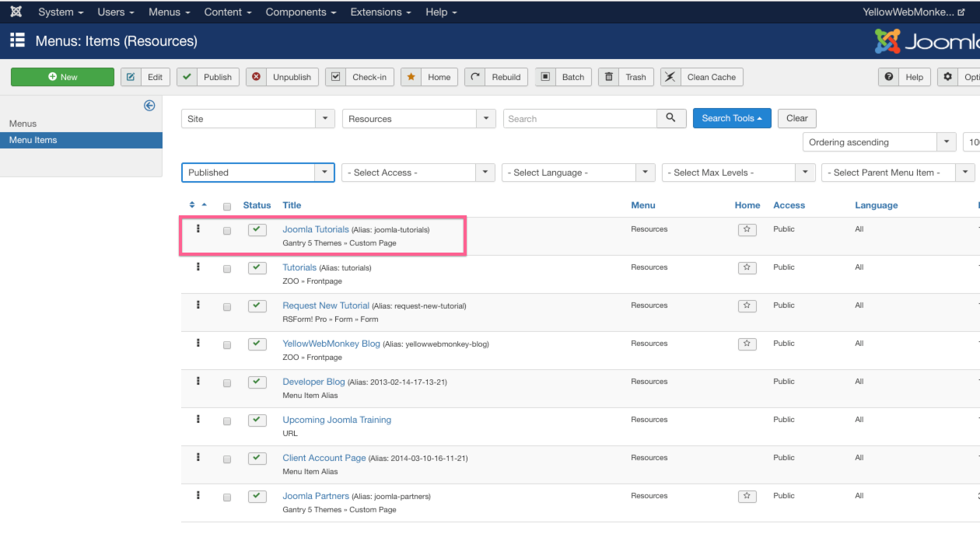
Task: Open YellowWebMonke... site link at top right
Action: tap(914, 12)
